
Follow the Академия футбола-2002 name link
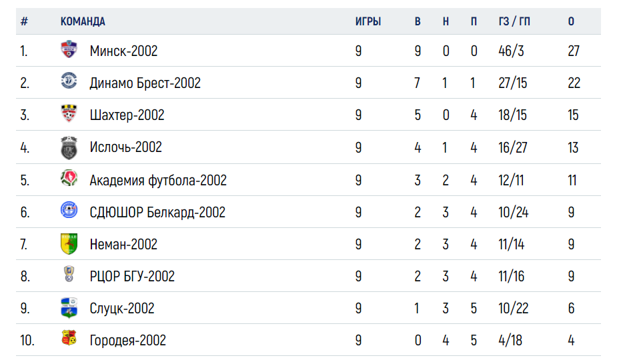pyautogui.click(x=158, y=181)
